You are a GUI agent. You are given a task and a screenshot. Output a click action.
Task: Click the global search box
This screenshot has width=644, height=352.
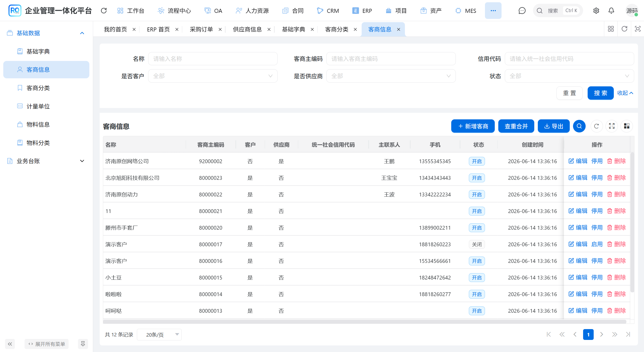[558, 11]
